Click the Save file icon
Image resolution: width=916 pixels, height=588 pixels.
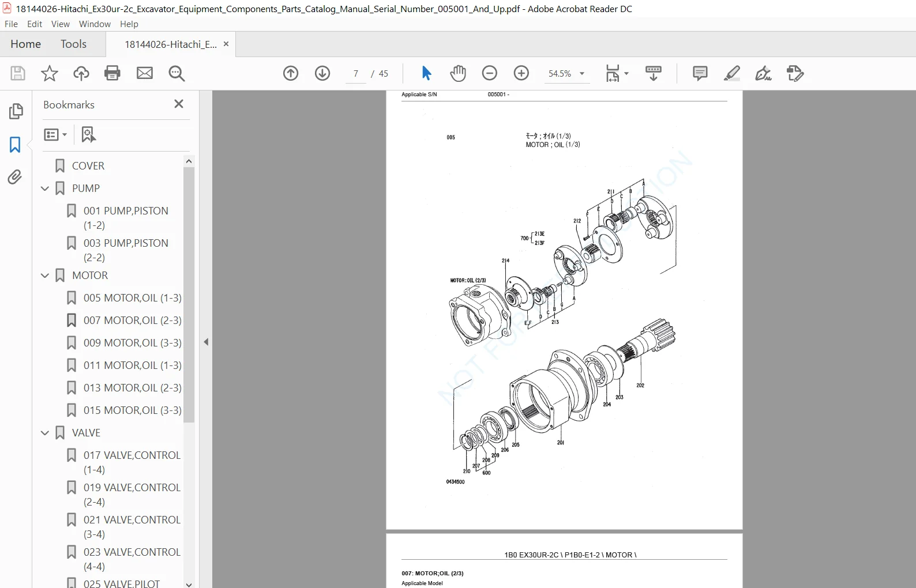(x=18, y=73)
